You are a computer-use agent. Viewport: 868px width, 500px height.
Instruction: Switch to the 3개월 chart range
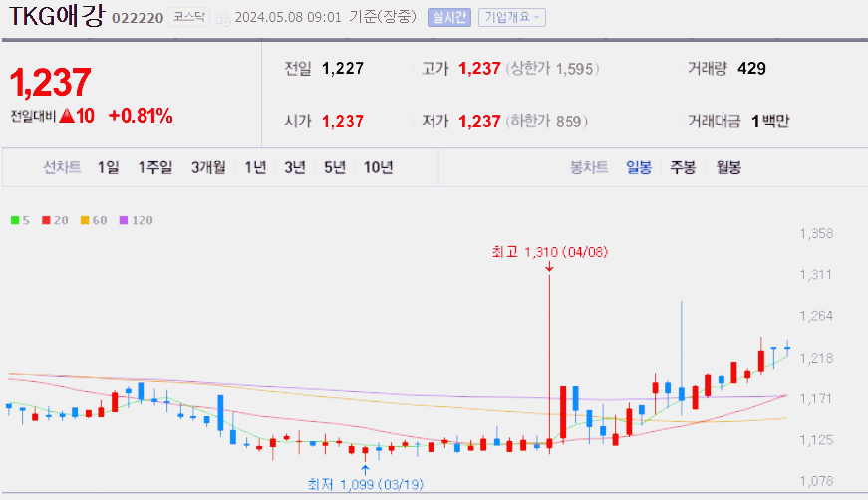pos(208,167)
